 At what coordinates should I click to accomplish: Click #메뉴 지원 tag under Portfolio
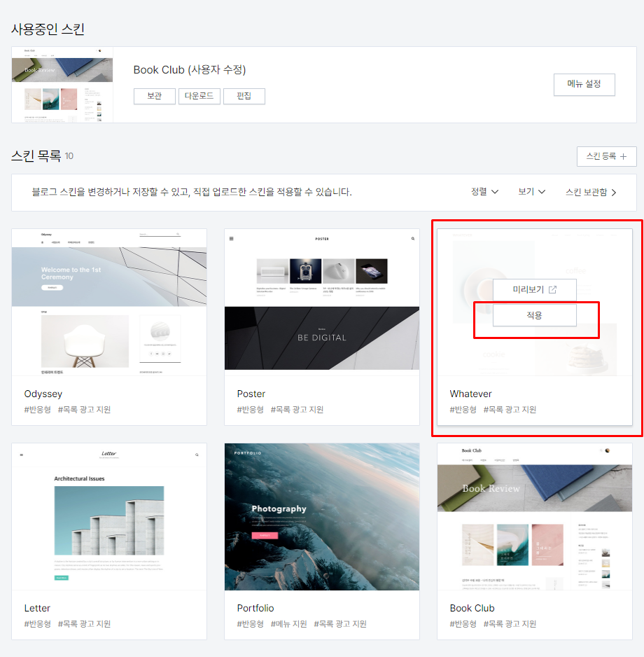click(x=288, y=624)
